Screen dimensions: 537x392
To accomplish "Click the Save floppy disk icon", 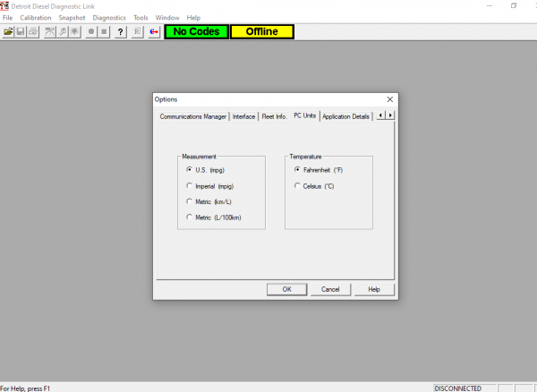I will click(21, 32).
